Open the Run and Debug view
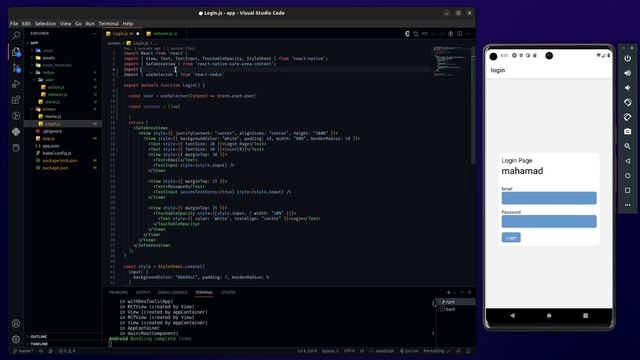The width and height of the screenshot is (640, 360). click(16, 84)
